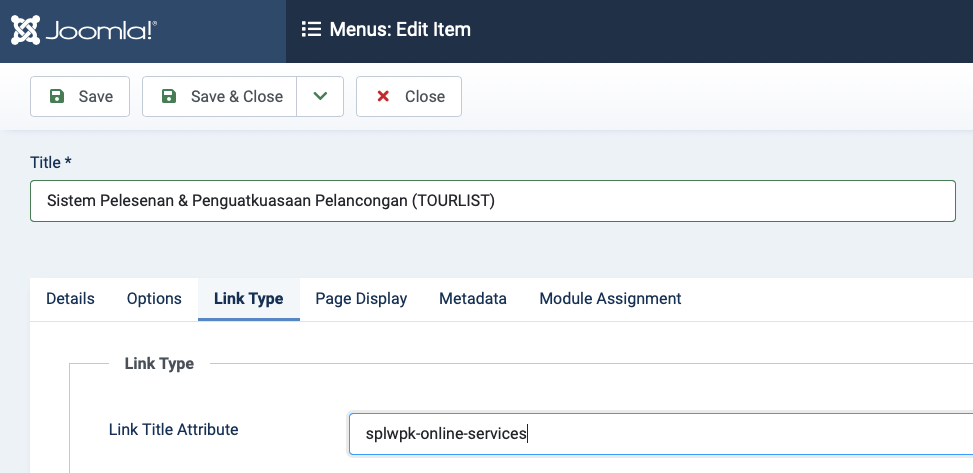Click the menu list icon beside the page title
The width and height of the screenshot is (973, 473).
click(311, 30)
